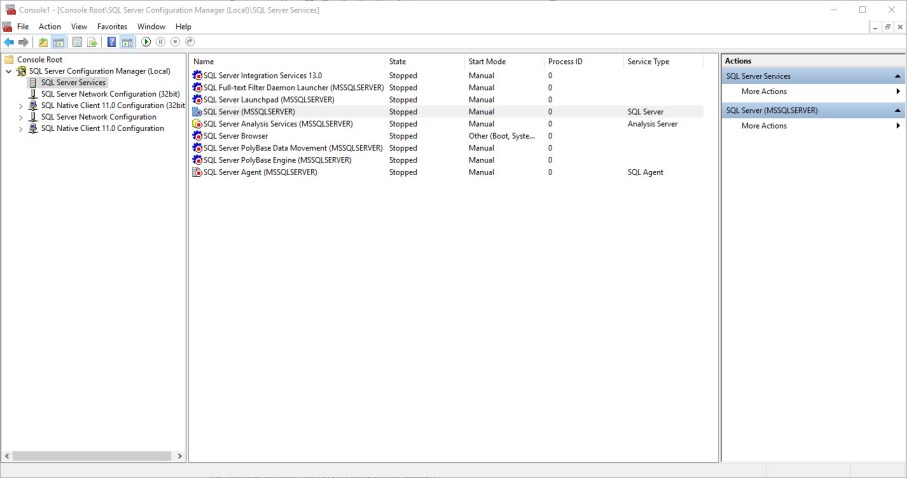Toggle Show/Hide Console Tree toolbar icon
Viewport: 907px width, 478px height.
(58, 42)
